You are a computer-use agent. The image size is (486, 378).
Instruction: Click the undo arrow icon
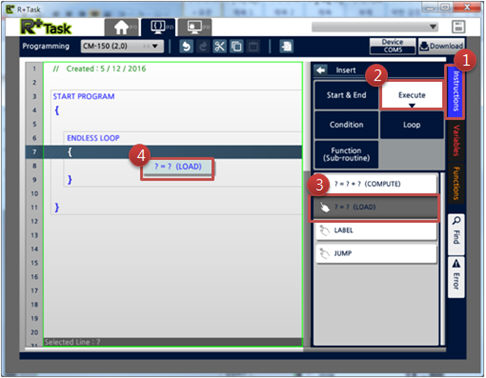pyautogui.click(x=186, y=46)
